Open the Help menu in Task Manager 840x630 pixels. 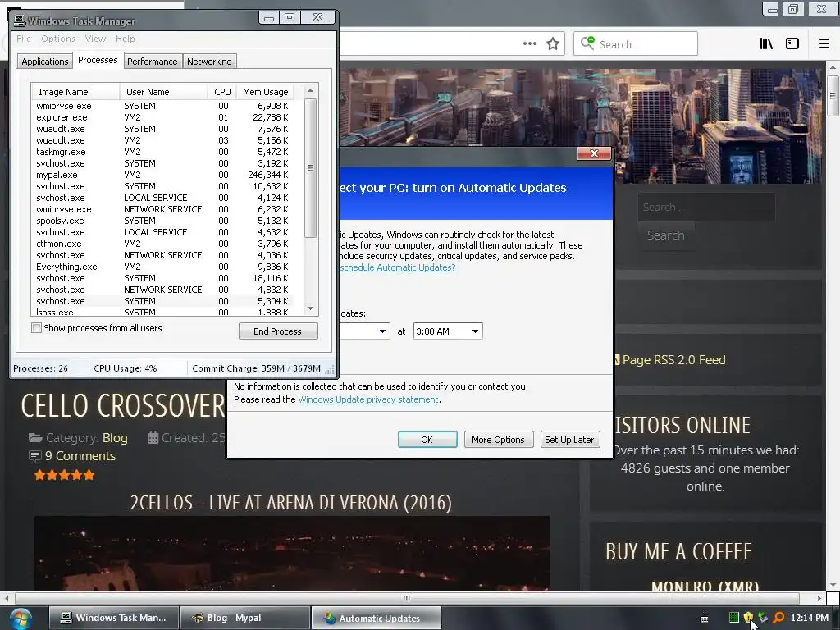click(x=125, y=39)
